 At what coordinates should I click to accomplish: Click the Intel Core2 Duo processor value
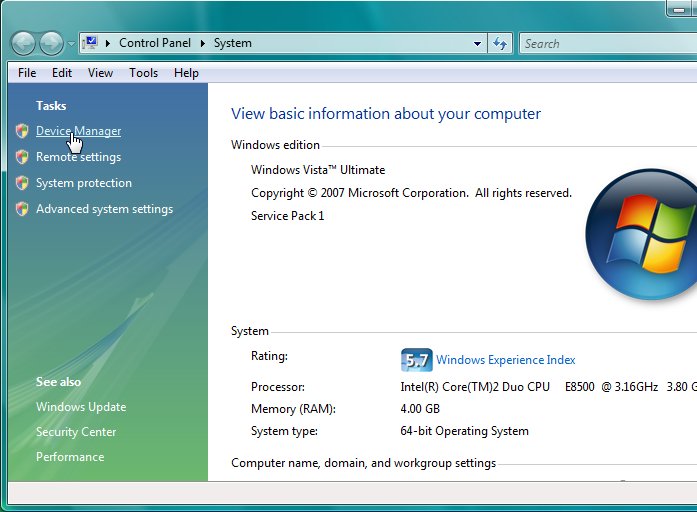(549, 387)
